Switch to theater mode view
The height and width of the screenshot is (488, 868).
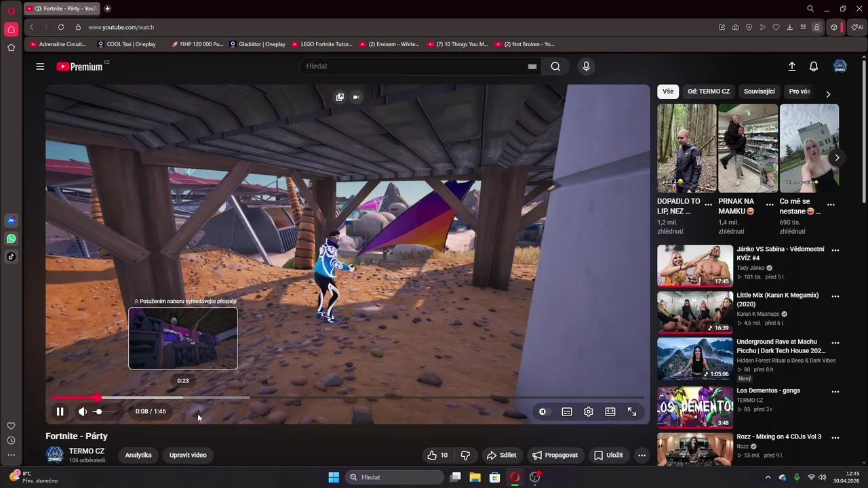tap(610, 411)
